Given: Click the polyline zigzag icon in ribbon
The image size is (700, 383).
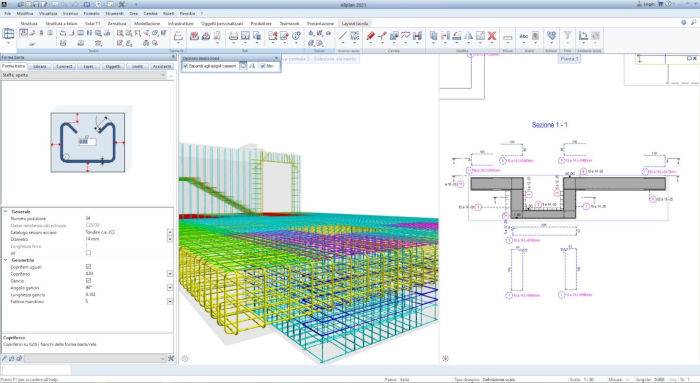Looking at the screenshot, I should pos(405,36).
